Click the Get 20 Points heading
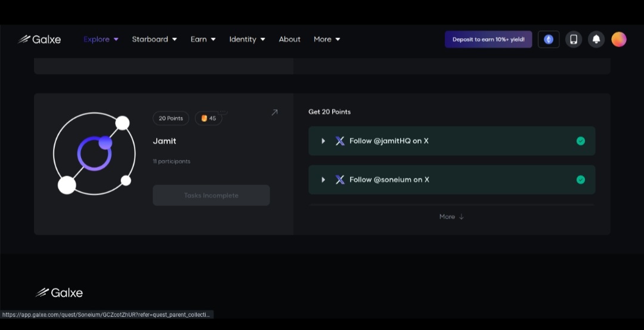The width and height of the screenshot is (644, 330). (x=329, y=112)
